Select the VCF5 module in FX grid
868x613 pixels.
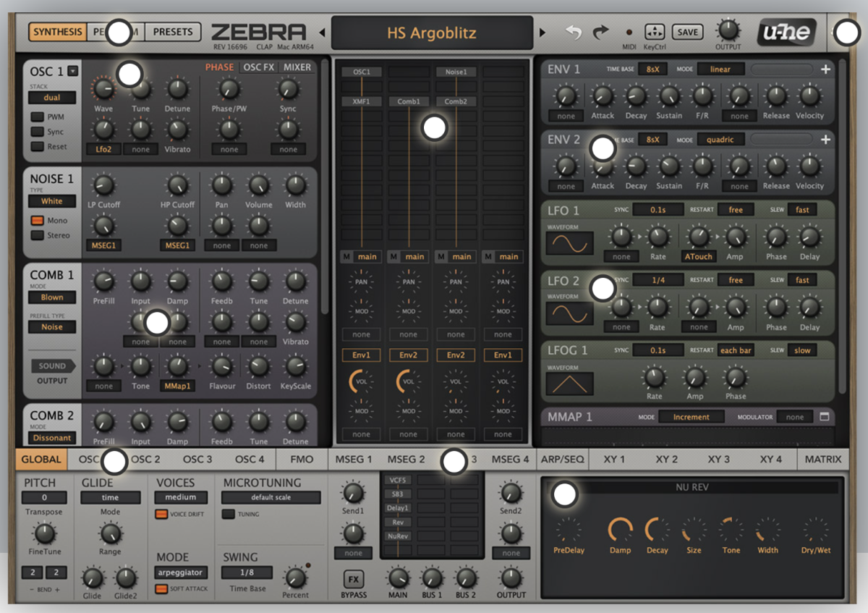398,480
